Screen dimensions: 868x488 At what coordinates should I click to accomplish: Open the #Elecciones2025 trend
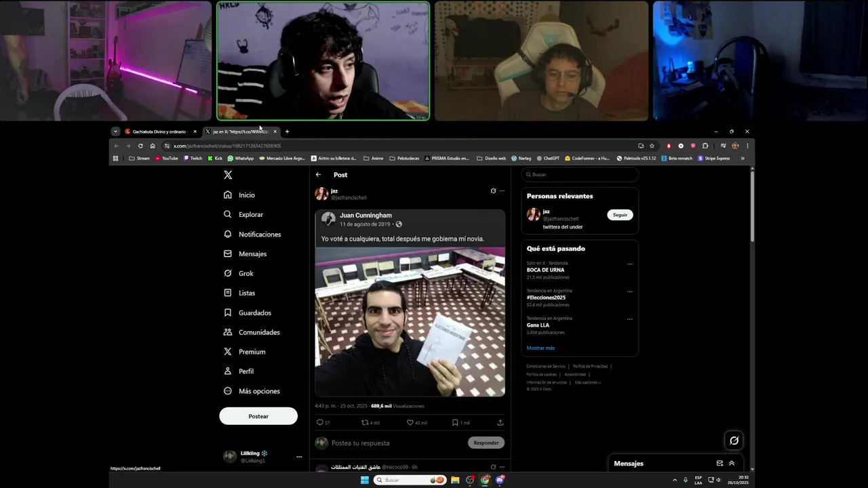point(546,298)
